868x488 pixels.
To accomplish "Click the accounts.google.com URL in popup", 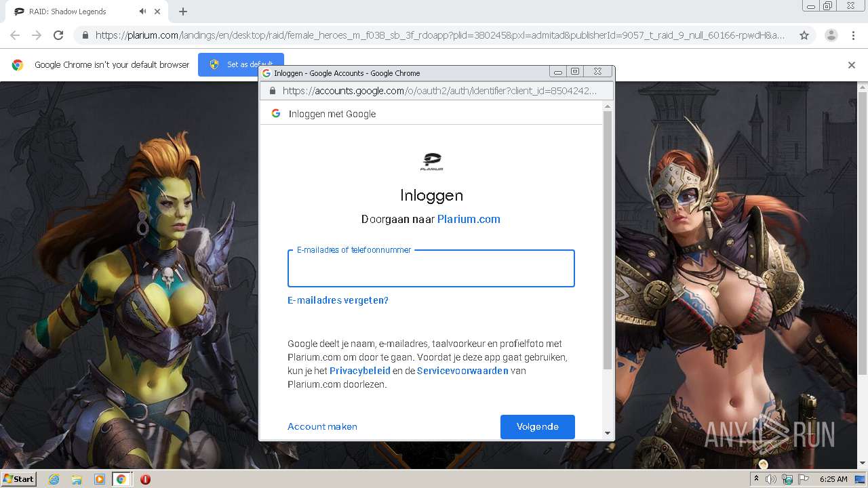I will click(x=439, y=90).
